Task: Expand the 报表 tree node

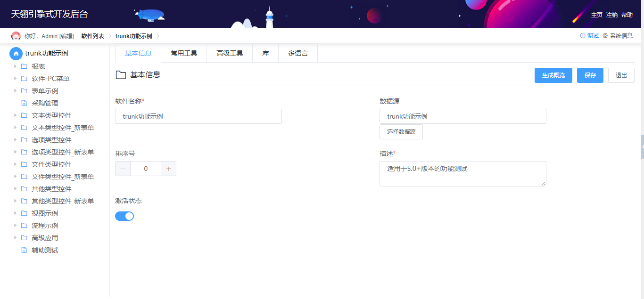Action: 16,66
